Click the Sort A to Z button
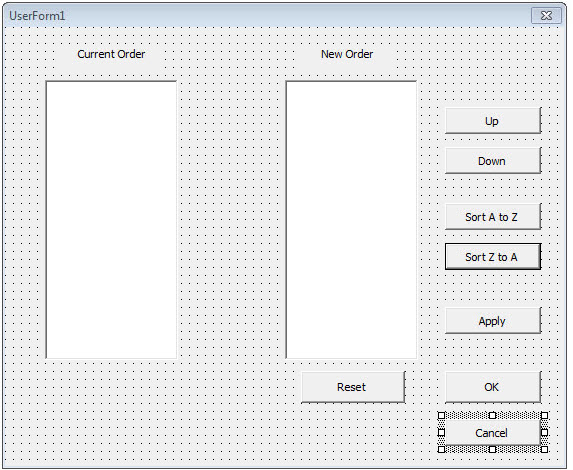 [493, 217]
